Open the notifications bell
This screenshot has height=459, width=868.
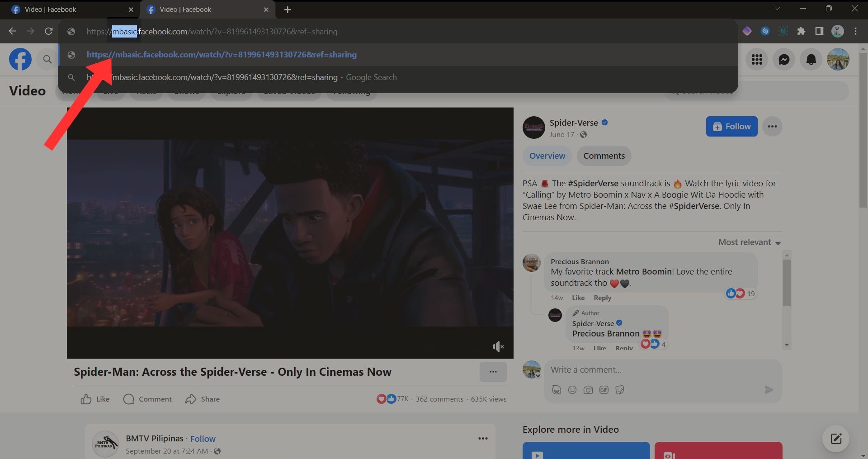(x=811, y=59)
